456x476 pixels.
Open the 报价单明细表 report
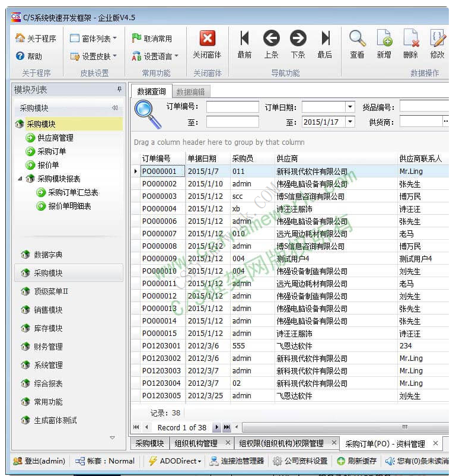coord(69,206)
